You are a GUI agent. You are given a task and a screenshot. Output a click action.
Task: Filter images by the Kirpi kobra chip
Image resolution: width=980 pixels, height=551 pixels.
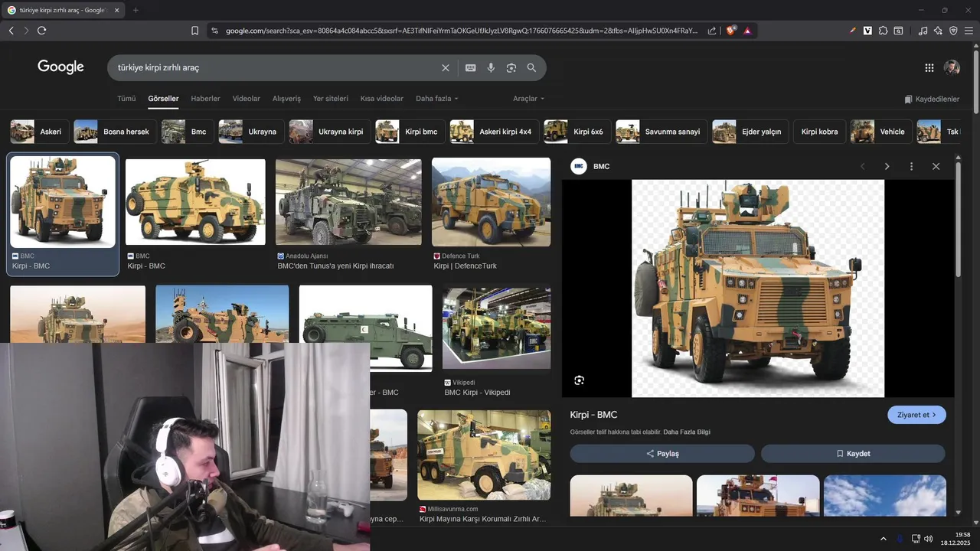tap(819, 132)
